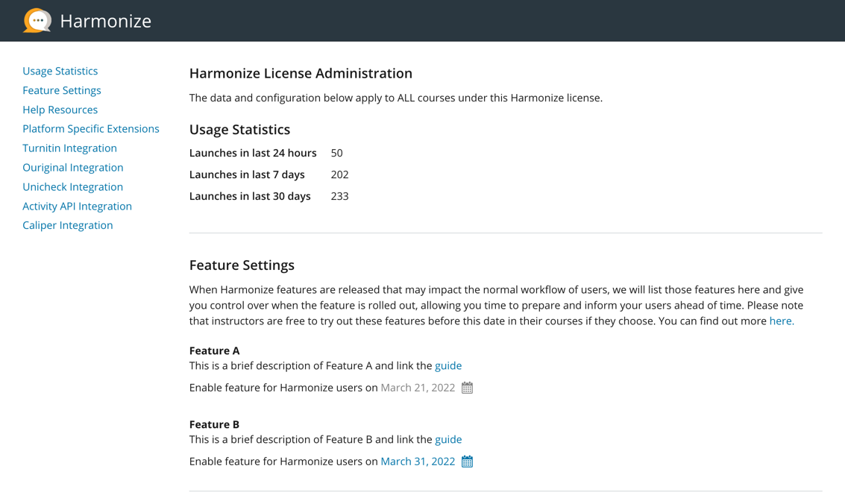This screenshot has height=504, width=845.
Task: Go to Usage Statistics in the sidebar
Action: [60, 71]
